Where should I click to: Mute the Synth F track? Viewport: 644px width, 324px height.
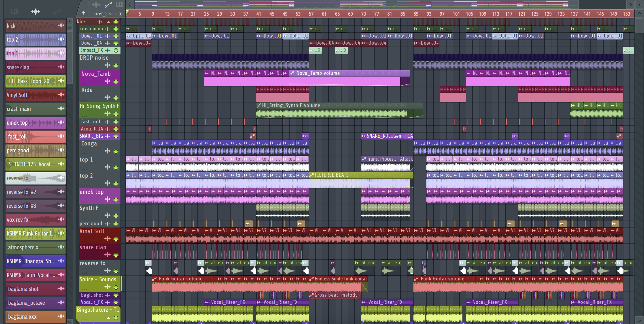coord(116,216)
